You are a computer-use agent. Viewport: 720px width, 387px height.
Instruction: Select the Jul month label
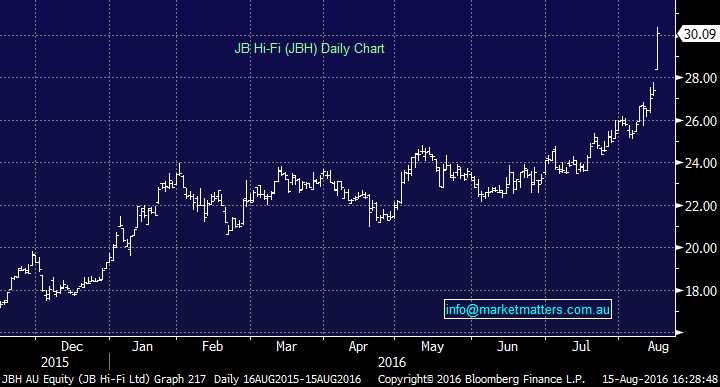[x=581, y=346]
